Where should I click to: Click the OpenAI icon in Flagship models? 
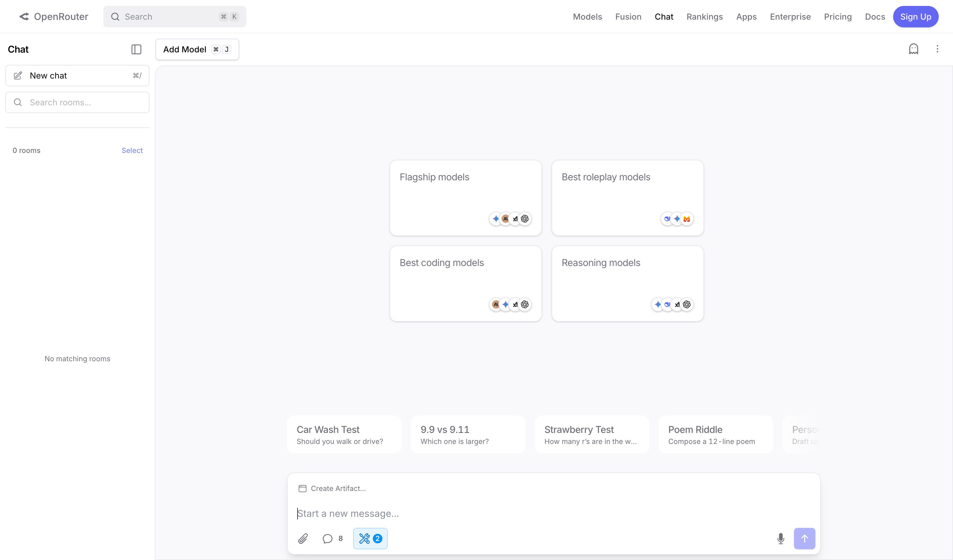click(x=524, y=219)
